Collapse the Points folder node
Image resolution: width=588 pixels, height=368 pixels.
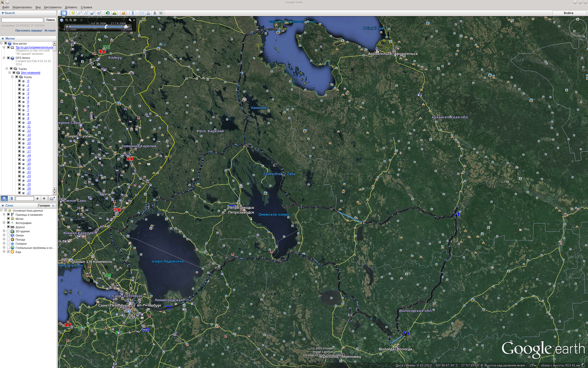[12, 77]
